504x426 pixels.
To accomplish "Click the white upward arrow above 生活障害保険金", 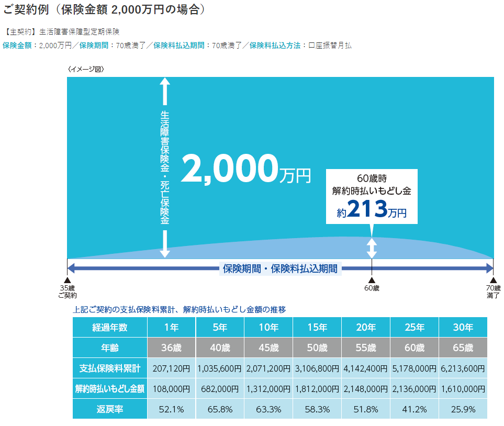I will (165, 92).
